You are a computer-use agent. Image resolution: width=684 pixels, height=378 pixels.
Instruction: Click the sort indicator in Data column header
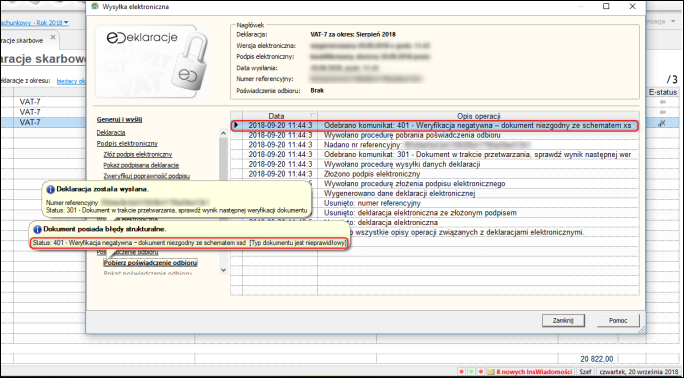coord(312,116)
